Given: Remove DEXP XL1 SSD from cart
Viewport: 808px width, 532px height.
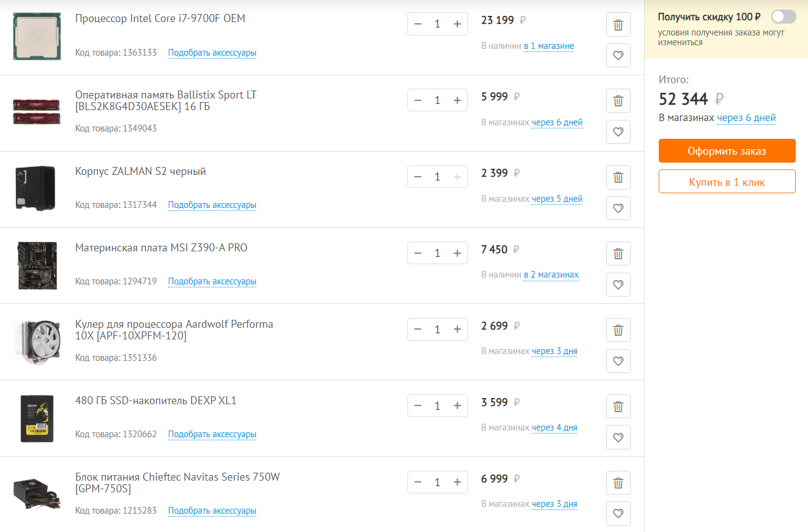Looking at the screenshot, I should coord(618,407).
